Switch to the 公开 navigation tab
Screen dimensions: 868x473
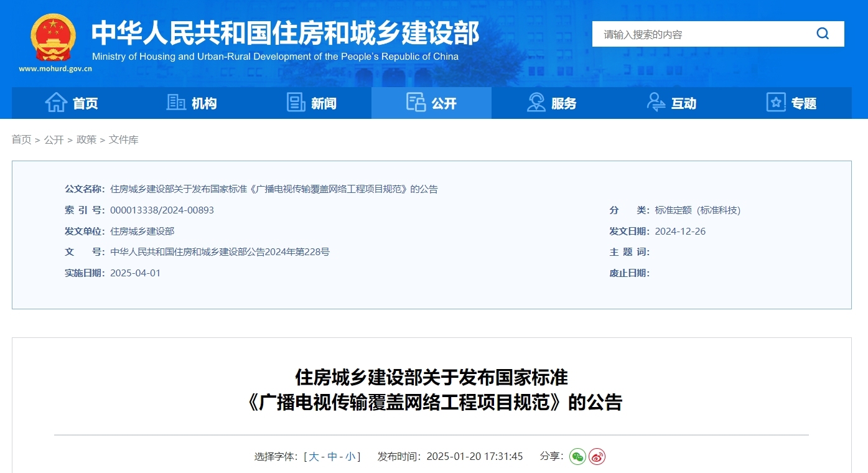click(x=431, y=103)
